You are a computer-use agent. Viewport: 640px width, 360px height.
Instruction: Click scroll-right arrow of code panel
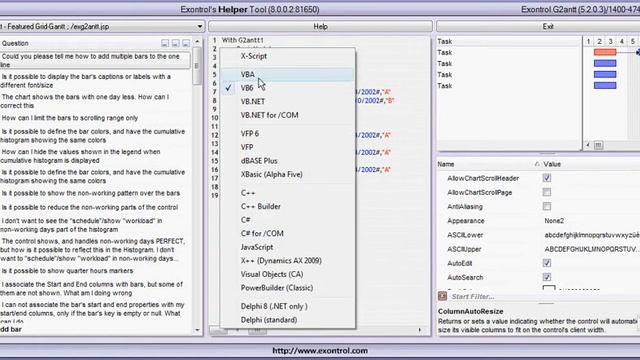[420, 330]
